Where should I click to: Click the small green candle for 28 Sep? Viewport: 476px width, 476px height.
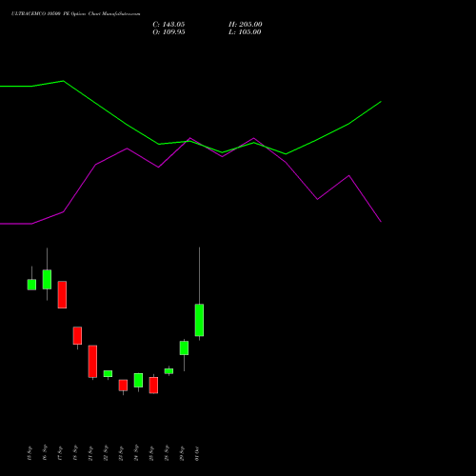coord(169,371)
